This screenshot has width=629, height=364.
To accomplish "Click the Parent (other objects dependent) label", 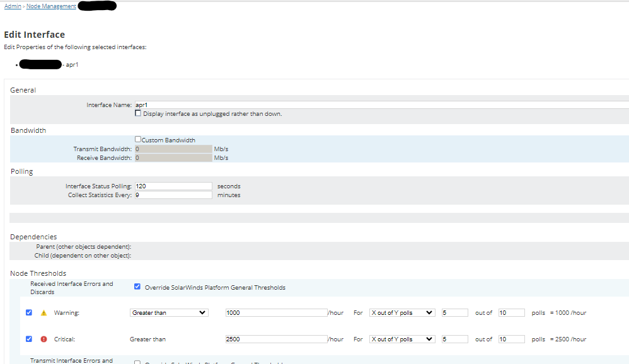I will (x=83, y=247).
